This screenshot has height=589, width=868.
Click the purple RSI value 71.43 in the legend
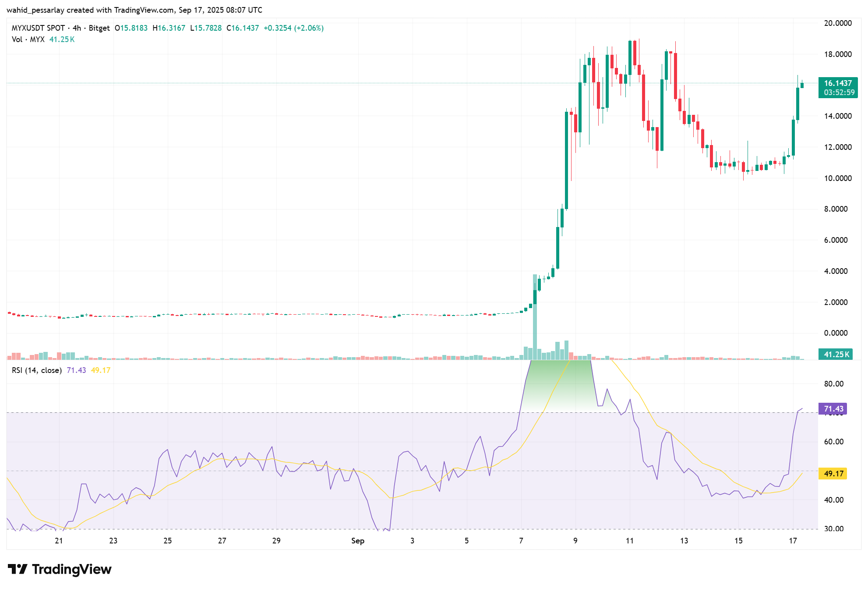click(76, 370)
